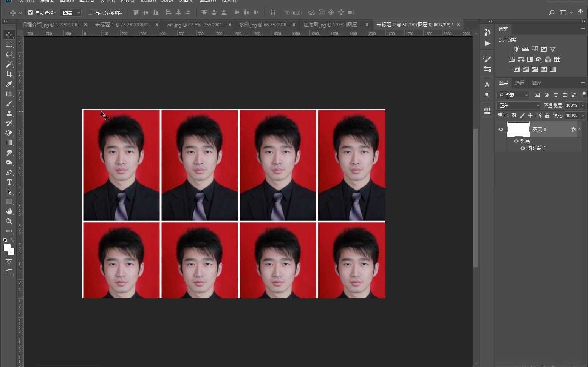Open the blend mode 正常 dropdown

click(518, 105)
